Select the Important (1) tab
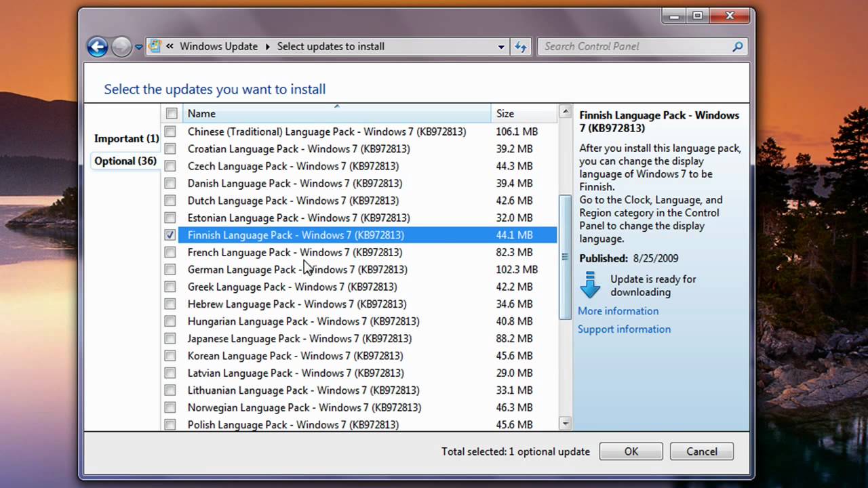868x488 pixels. coord(126,138)
